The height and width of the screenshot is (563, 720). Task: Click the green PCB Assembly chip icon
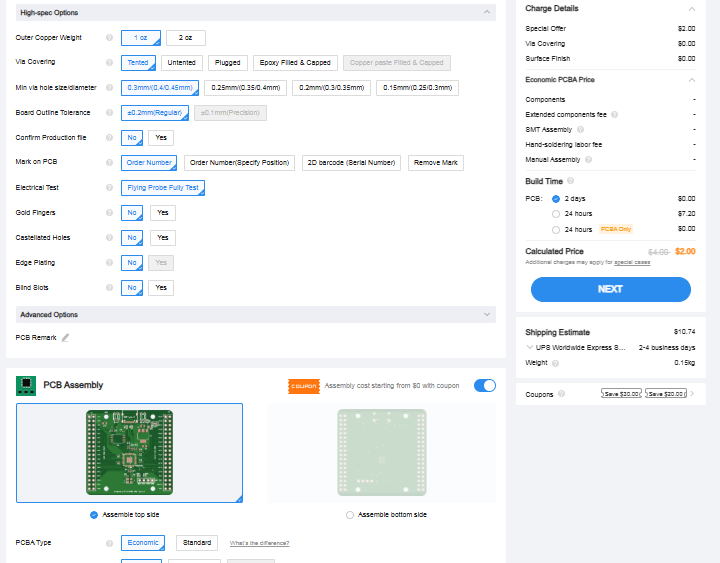pos(26,385)
